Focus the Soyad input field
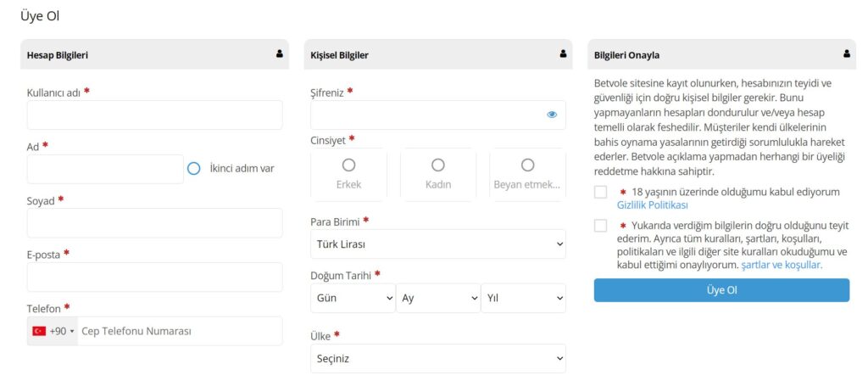Image resolution: width=868 pixels, height=381 pixels. click(154, 222)
